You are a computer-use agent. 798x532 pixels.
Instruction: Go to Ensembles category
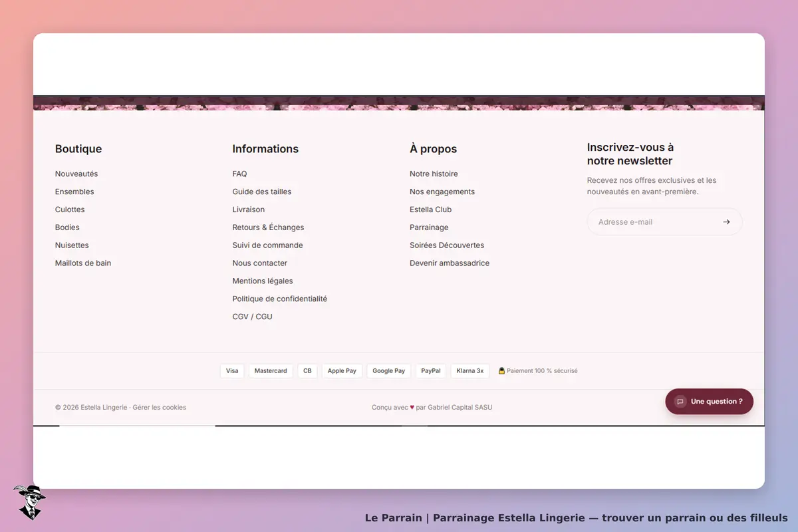click(x=74, y=192)
